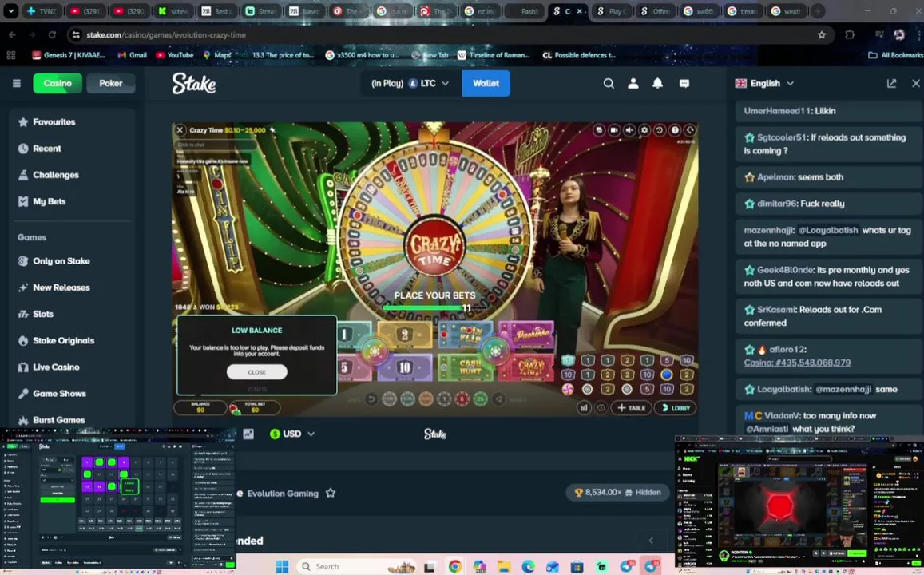
Task: Open live stats chart icon below game
Action: tap(248, 434)
